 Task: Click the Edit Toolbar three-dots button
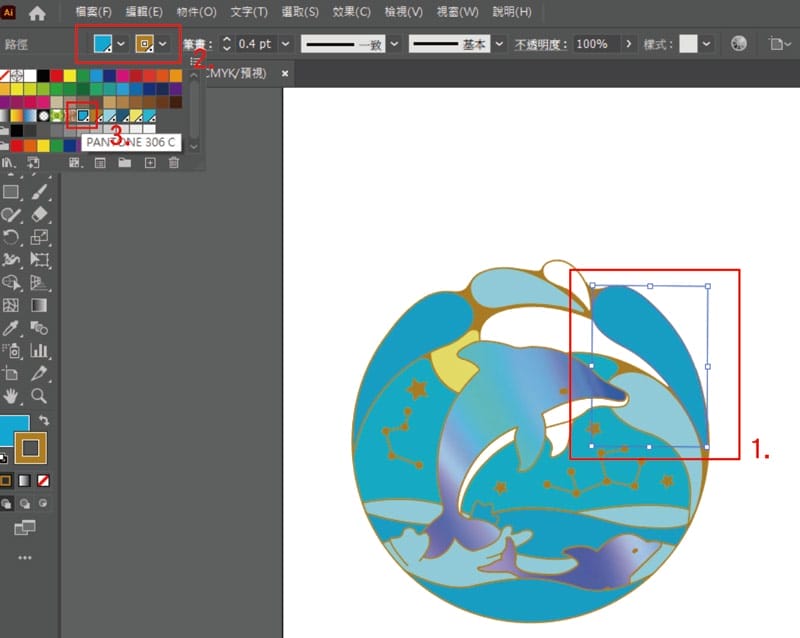(25, 557)
